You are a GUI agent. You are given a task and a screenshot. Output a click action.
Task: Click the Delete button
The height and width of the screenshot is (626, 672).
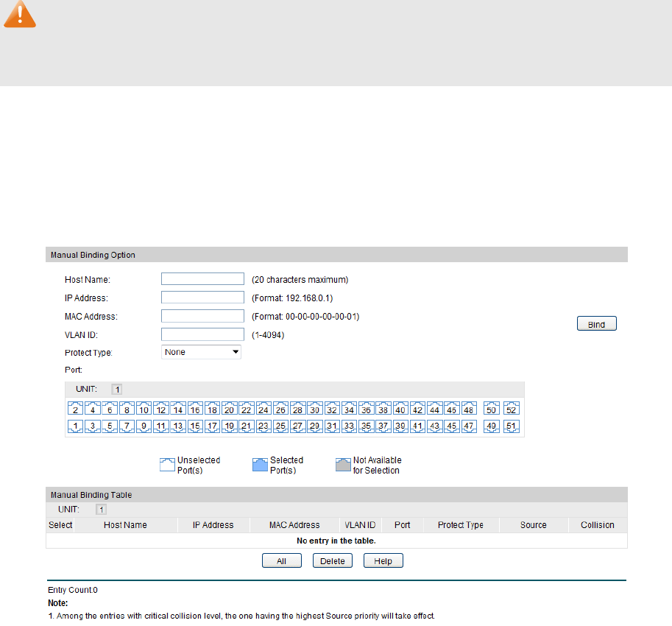(333, 561)
